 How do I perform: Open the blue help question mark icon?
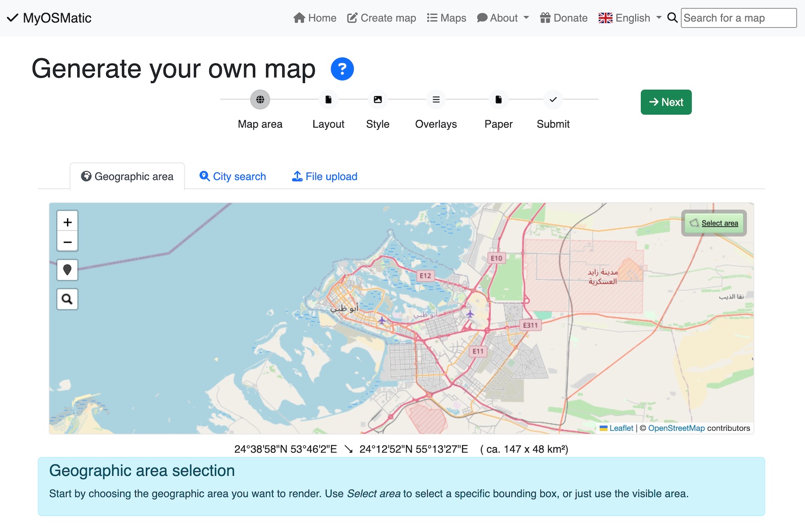342,69
